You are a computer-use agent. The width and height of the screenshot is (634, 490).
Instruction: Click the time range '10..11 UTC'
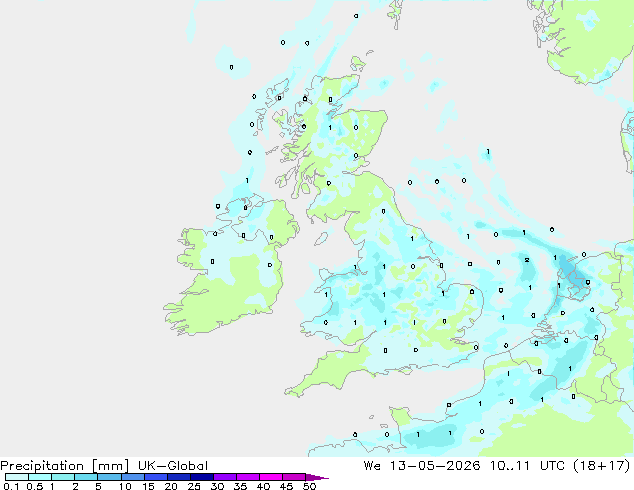[527, 466]
